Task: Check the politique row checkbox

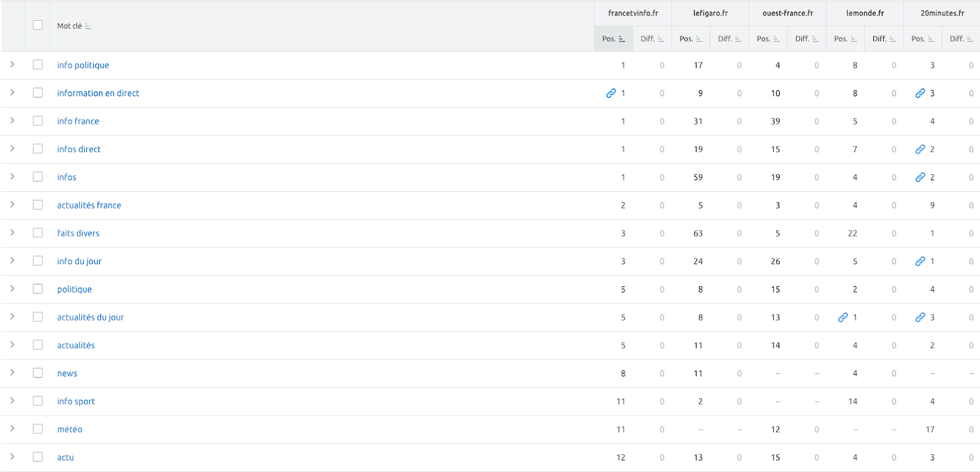Action: (38, 289)
